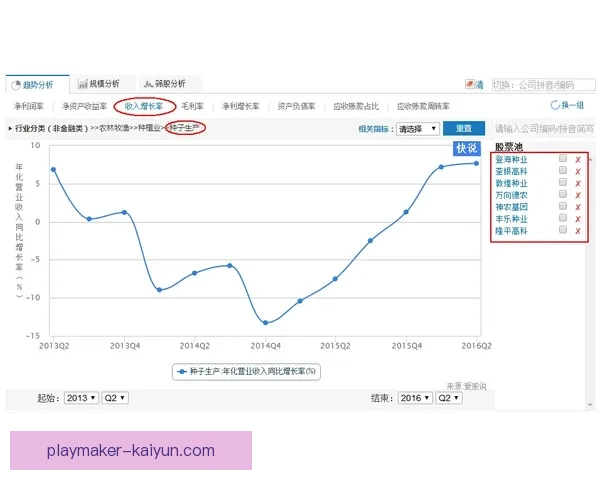Select the 收入增长率 metric
Viewport: 600px width, 480px height.
point(144,106)
